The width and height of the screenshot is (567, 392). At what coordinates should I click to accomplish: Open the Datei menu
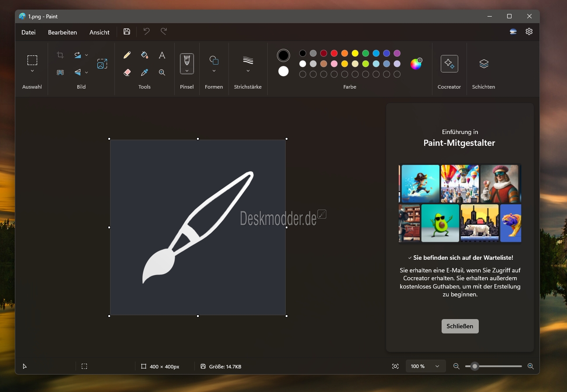pyautogui.click(x=28, y=32)
